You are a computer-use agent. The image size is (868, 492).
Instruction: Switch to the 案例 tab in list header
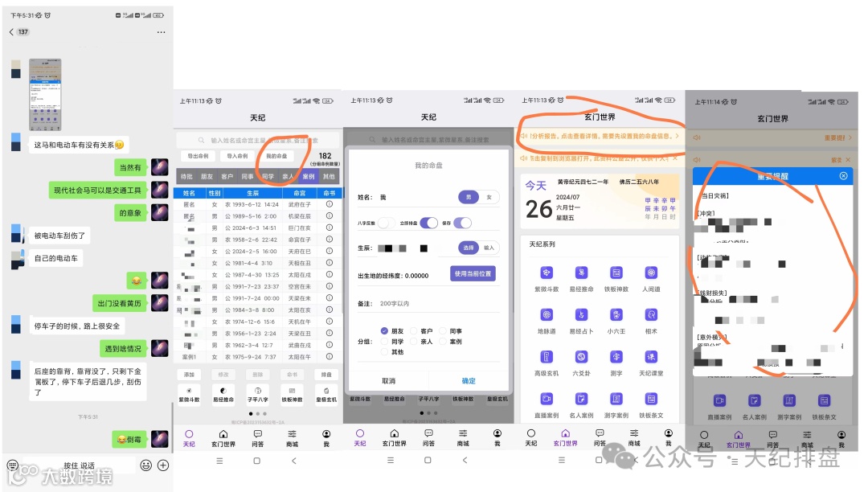pyautogui.click(x=309, y=177)
